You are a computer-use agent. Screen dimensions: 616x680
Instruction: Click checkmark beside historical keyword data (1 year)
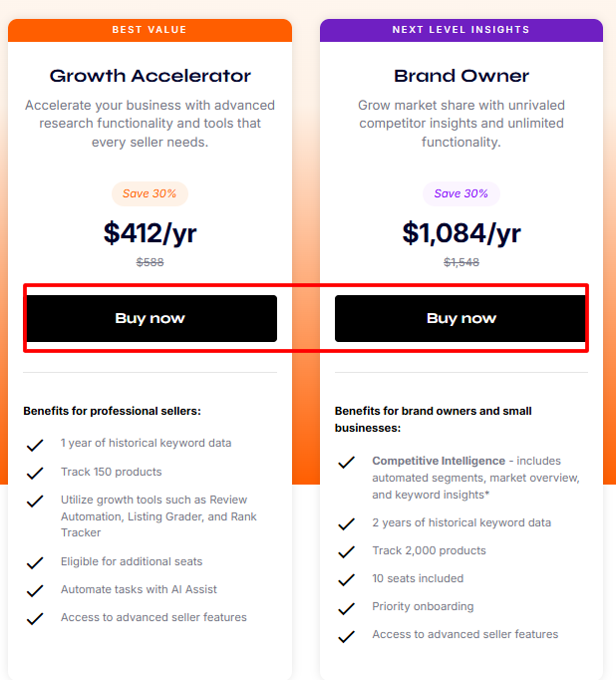click(36, 445)
